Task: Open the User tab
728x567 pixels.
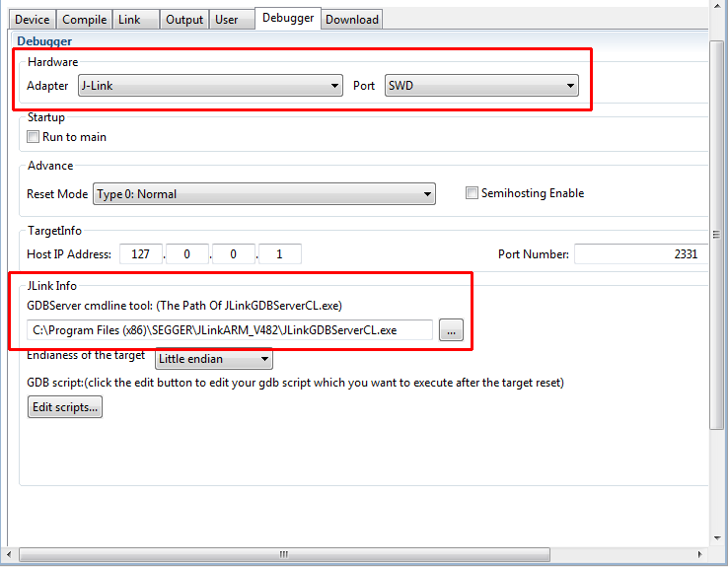Action: (x=227, y=20)
